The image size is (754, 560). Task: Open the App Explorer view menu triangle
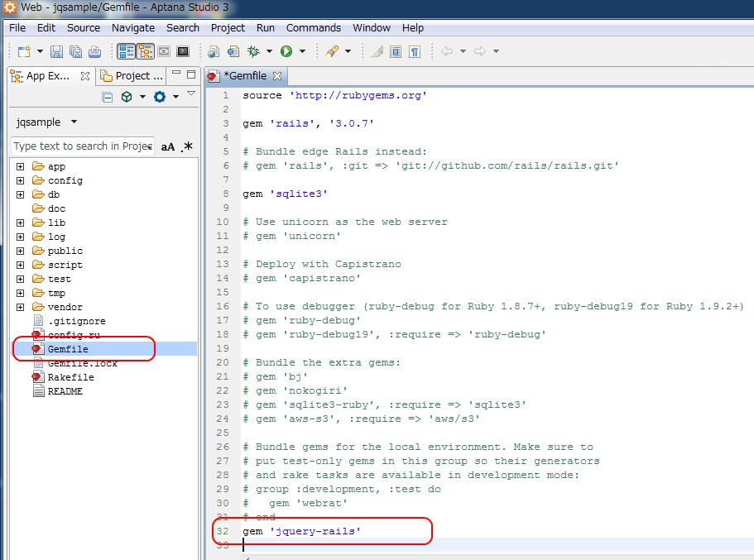click(191, 93)
